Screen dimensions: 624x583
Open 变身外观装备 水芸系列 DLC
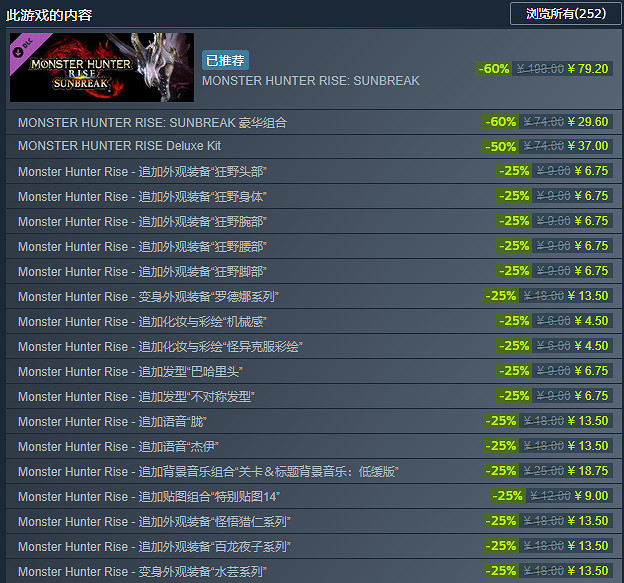(x=314, y=571)
